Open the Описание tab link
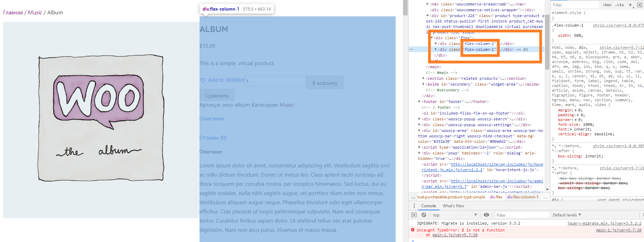The width and height of the screenshot is (644, 242). 212,119
